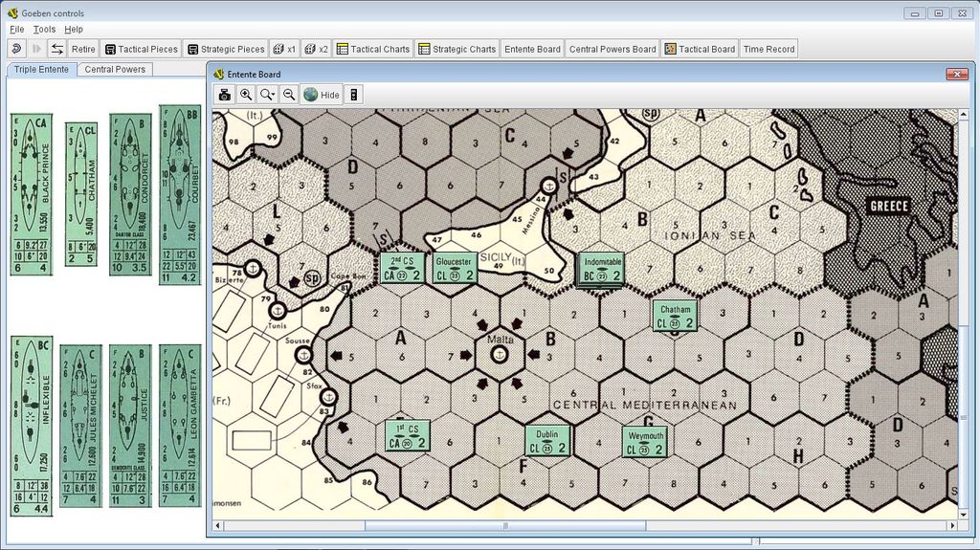Toggle Hide globe button on board
980x550 pixels.
coord(322,95)
